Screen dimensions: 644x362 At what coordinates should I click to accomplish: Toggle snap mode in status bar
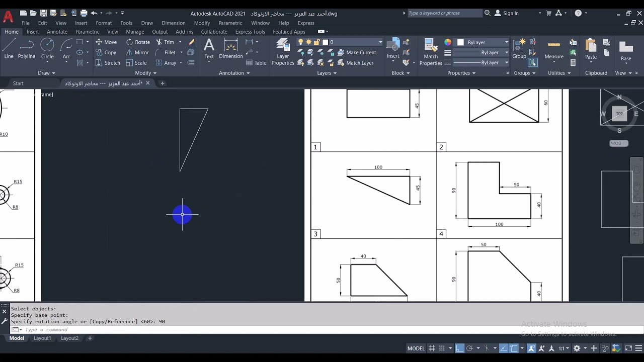(x=442, y=348)
